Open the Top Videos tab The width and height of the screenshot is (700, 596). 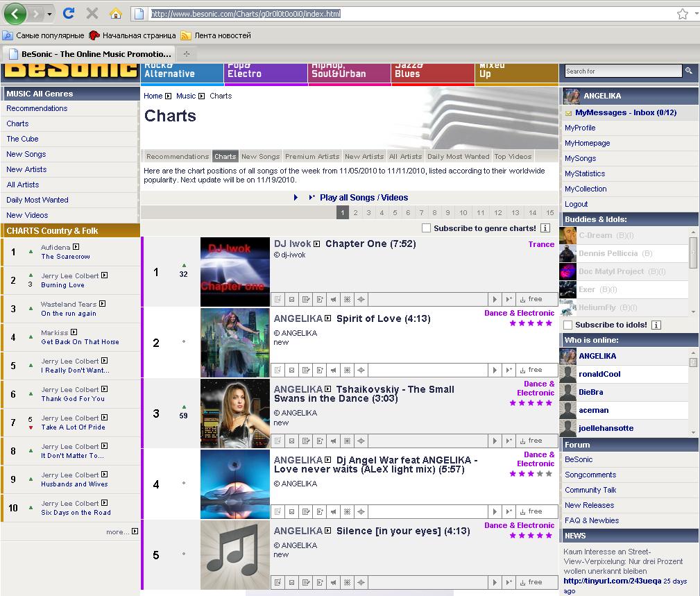(513, 156)
